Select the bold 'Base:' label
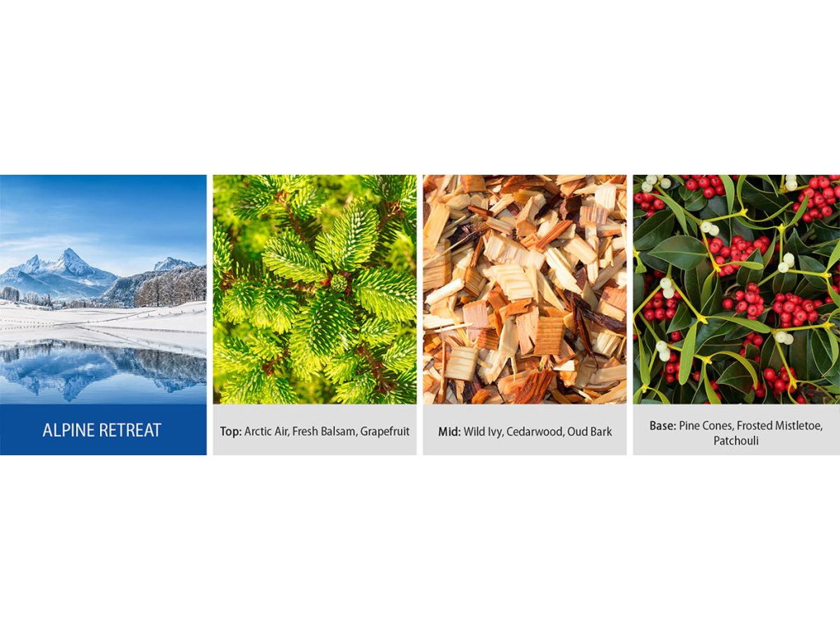 tap(663, 426)
